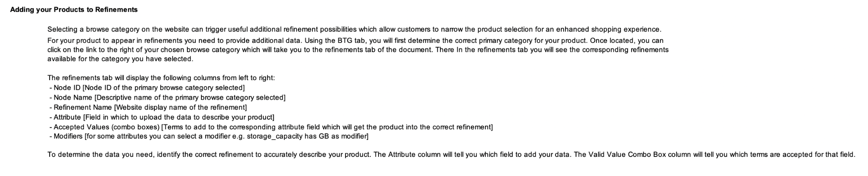Click the 'Attribute' bullet line
The height and width of the screenshot is (176, 868).
[162, 117]
